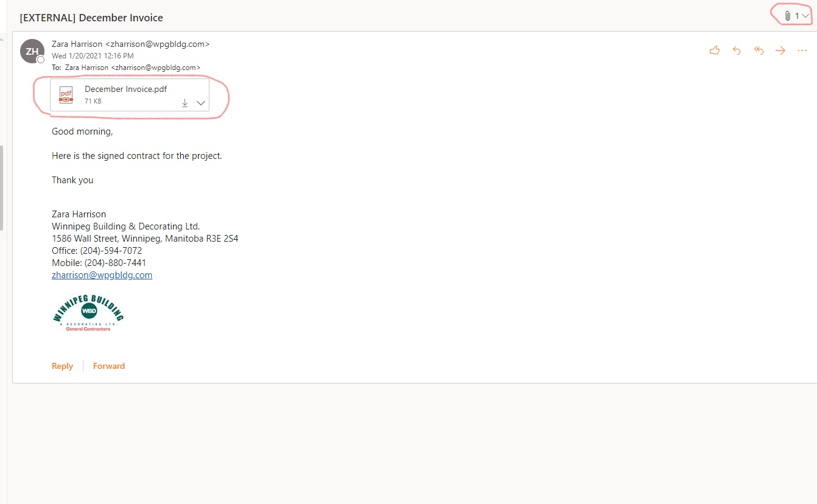
Task: Expand the attachments chevron beside the paperclip
Action: [805, 16]
